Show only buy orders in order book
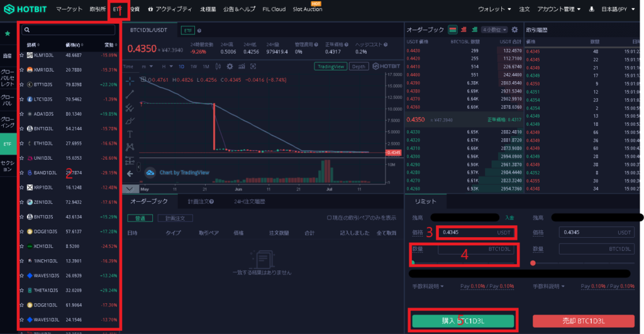Image resolution: width=644 pixels, height=334 pixels. click(474, 30)
